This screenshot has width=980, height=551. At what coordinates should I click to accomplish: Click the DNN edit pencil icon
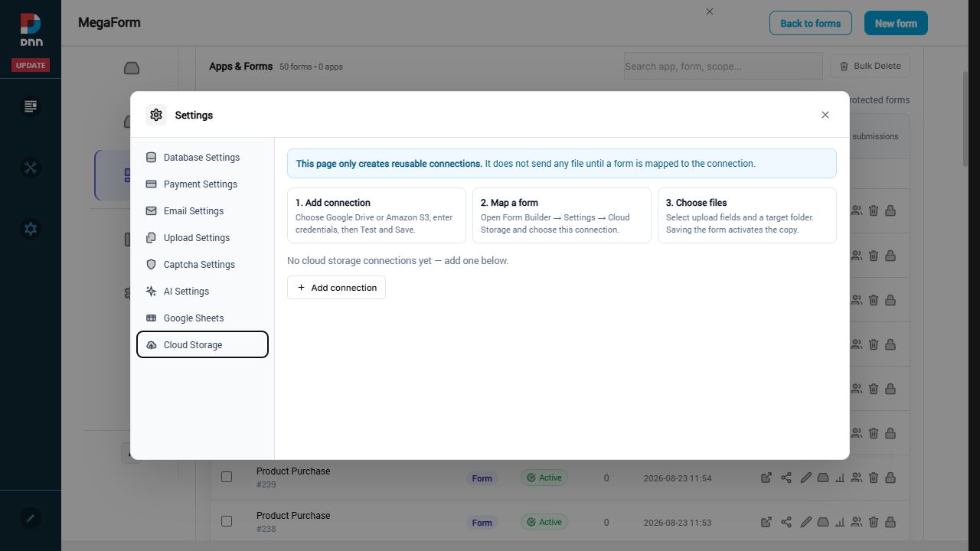pos(31,518)
